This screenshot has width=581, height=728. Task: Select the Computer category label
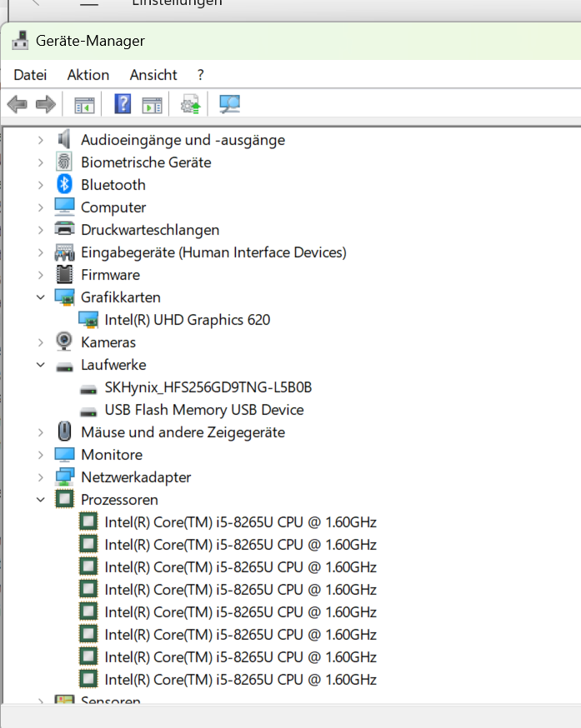pyautogui.click(x=113, y=207)
